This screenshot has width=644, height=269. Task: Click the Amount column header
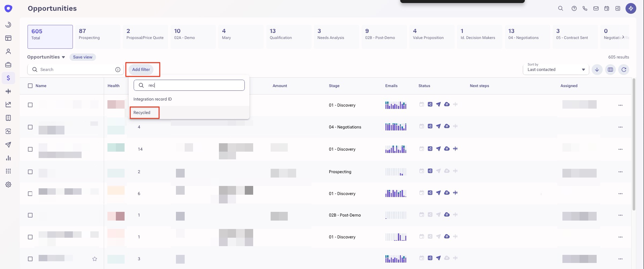click(x=280, y=86)
